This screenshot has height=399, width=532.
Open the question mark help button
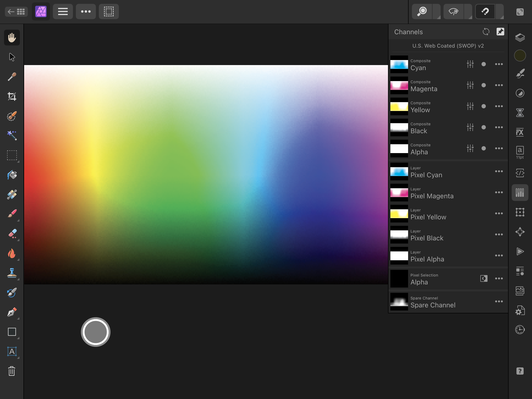point(520,371)
